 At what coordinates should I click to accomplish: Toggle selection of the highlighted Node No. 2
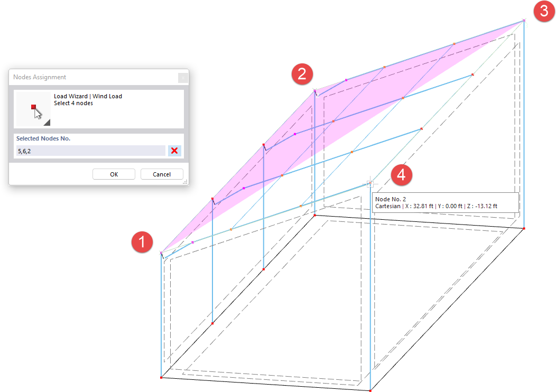(369, 182)
